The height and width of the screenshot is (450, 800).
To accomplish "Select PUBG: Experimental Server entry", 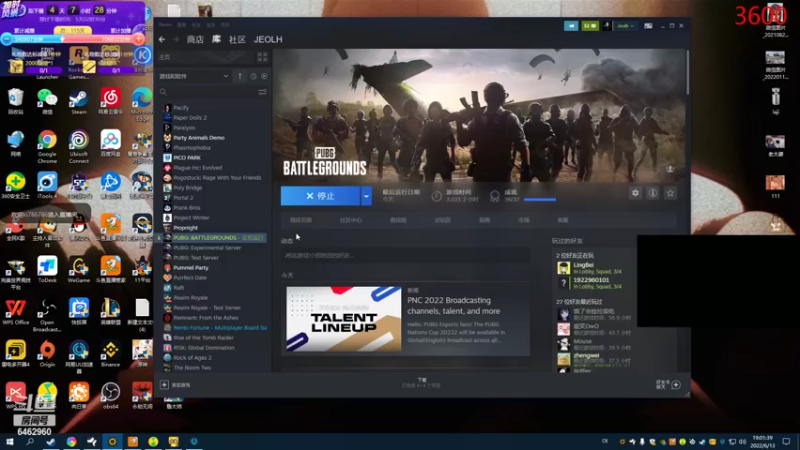I will [207, 247].
